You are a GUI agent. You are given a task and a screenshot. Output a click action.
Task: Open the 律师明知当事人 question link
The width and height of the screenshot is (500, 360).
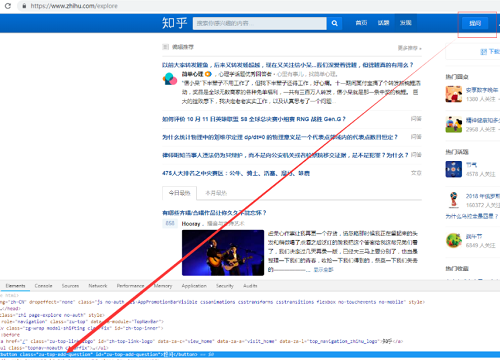285,155
